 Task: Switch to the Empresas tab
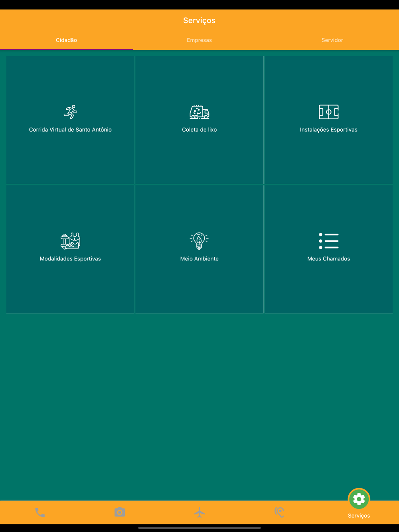coord(199,40)
